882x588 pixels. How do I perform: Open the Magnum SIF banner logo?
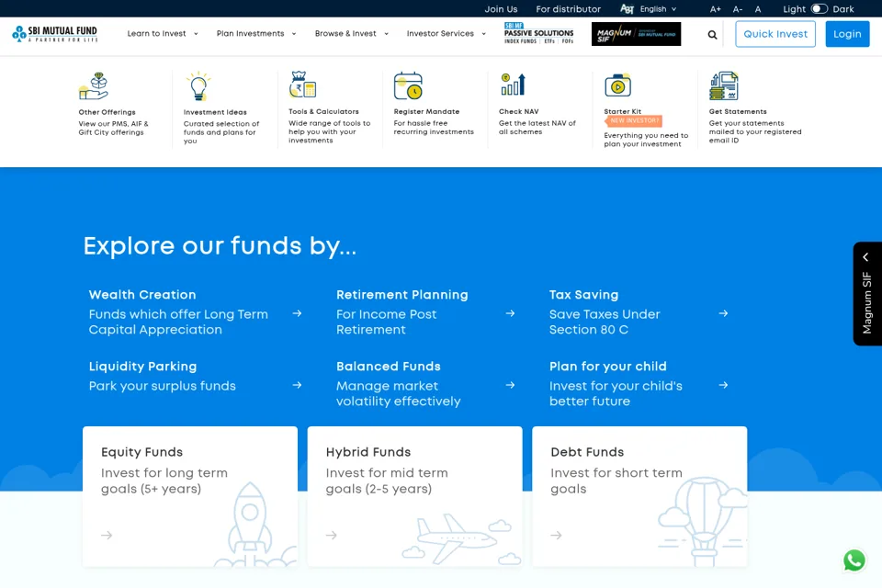tap(636, 34)
